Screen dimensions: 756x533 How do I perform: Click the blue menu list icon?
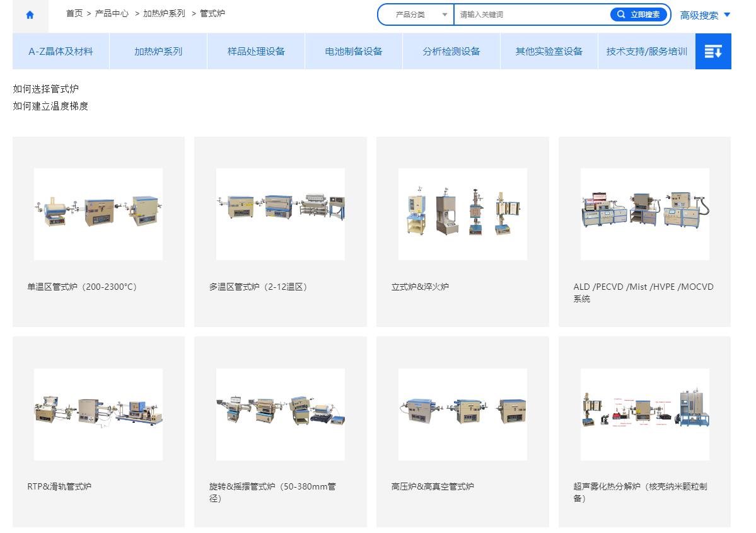coord(712,52)
